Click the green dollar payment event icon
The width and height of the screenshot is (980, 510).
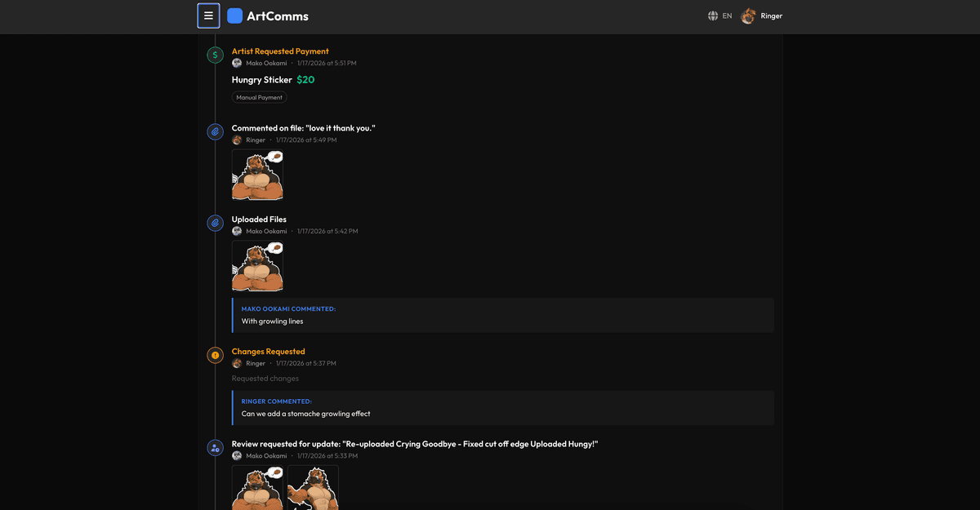tap(215, 54)
